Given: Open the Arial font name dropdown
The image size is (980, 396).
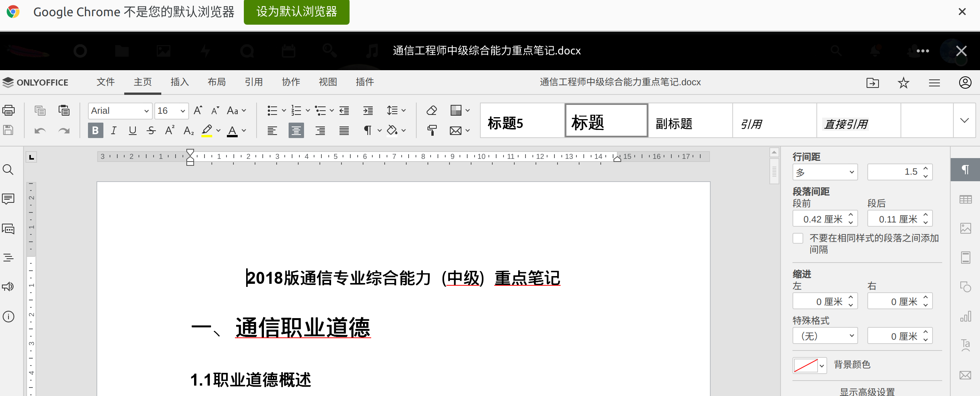Looking at the screenshot, I should click(120, 111).
